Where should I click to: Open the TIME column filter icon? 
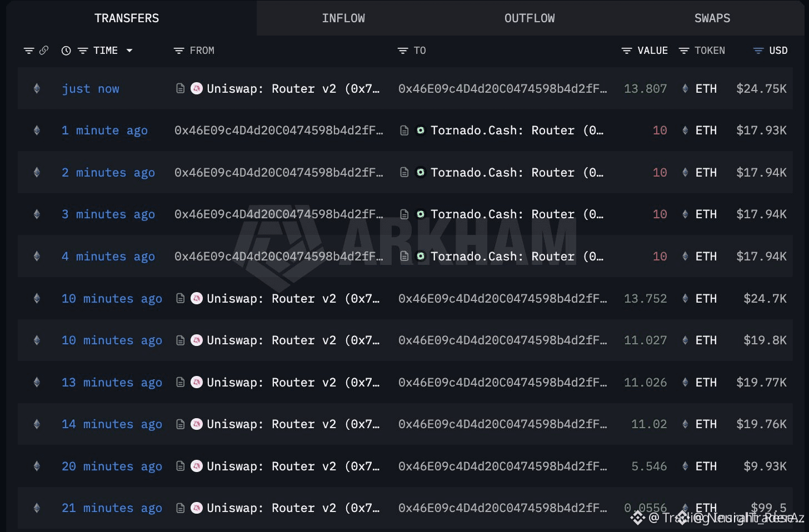click(83, 51)
